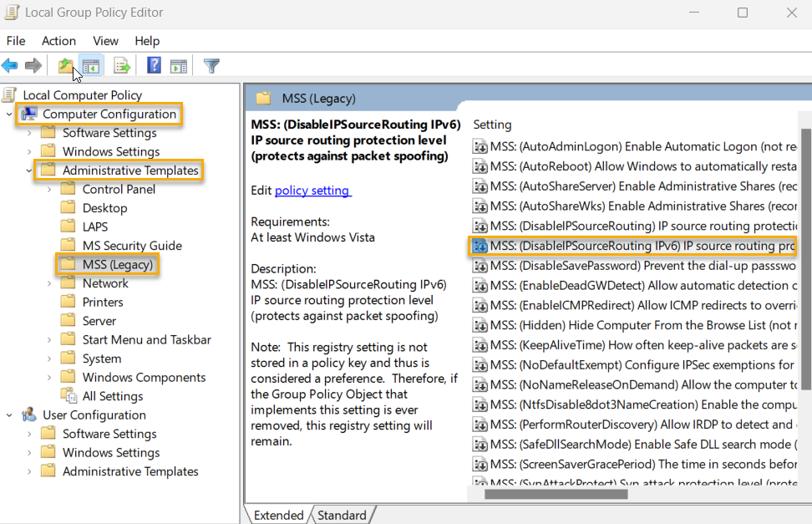812x524 pixels.
Task: Click the Forward navigation arrow
Action: [x=31, y=65]
